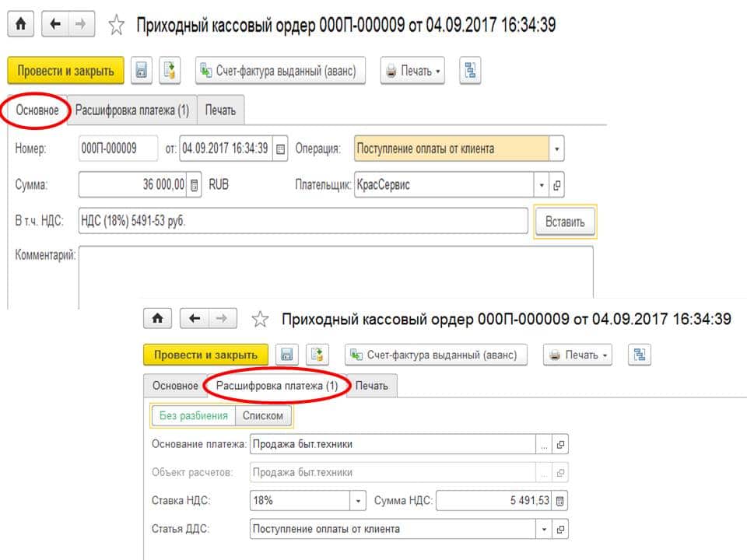Open the 'Статья ДДС' linked record icon
Screen dimensions: 747x560
pos(560,529)
